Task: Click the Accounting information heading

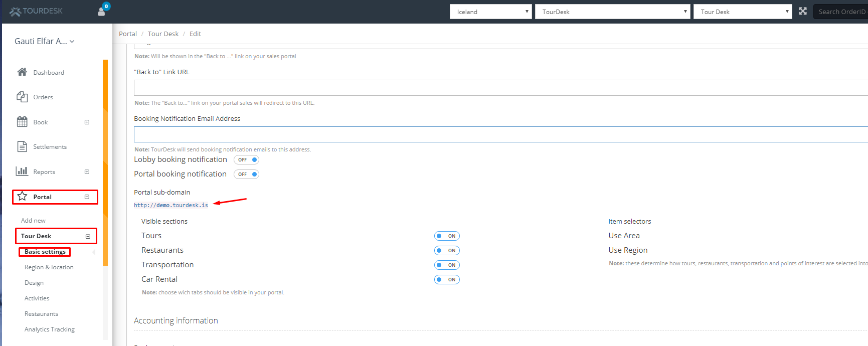Action: (176, 320)
